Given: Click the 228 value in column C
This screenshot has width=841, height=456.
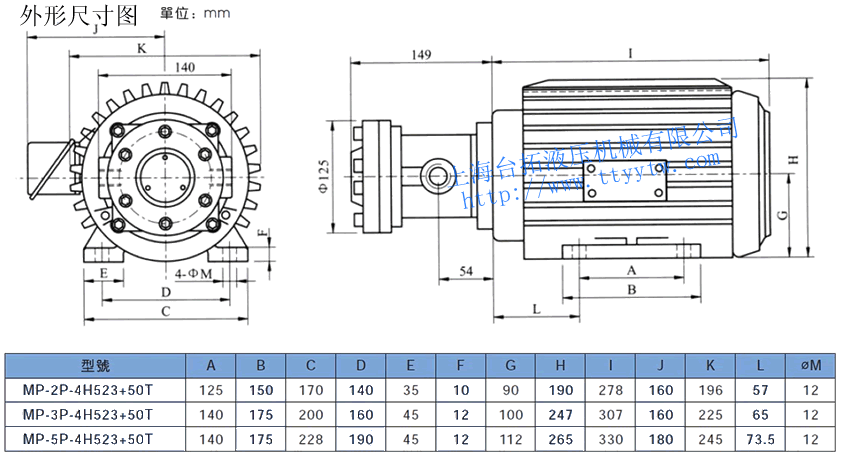Looking at the screenshot, I should click(x=311, y=438).
